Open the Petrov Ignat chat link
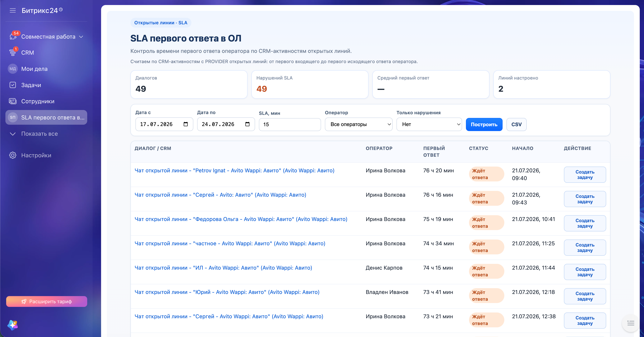The height and width of the screenshot is (337, 644). pos(234,170)
